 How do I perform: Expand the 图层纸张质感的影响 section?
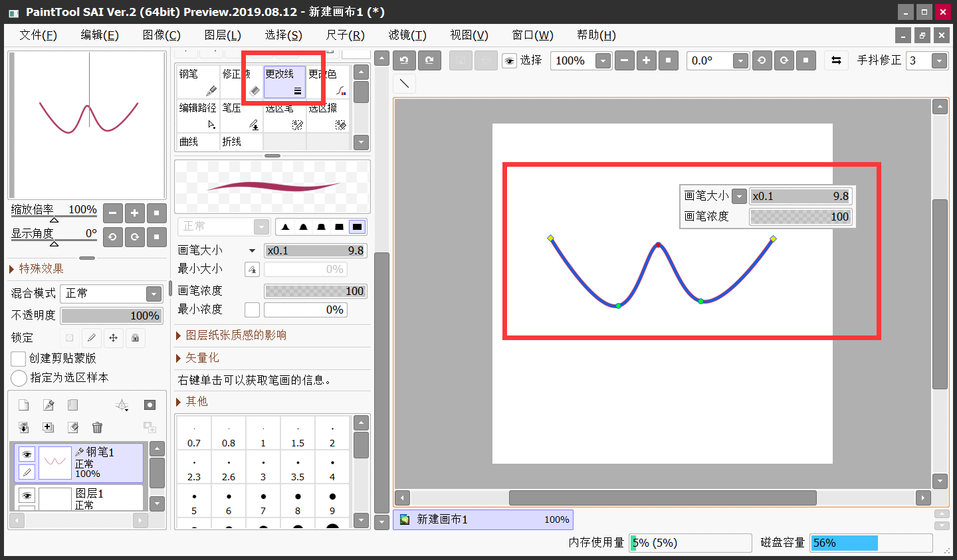(231, 335)
